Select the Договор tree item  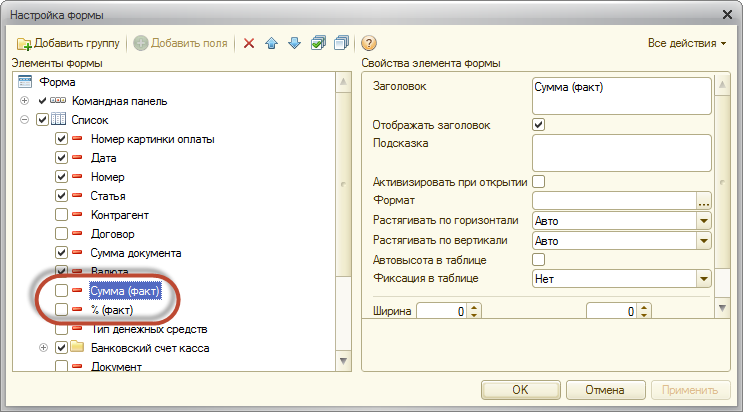(113, 234)
